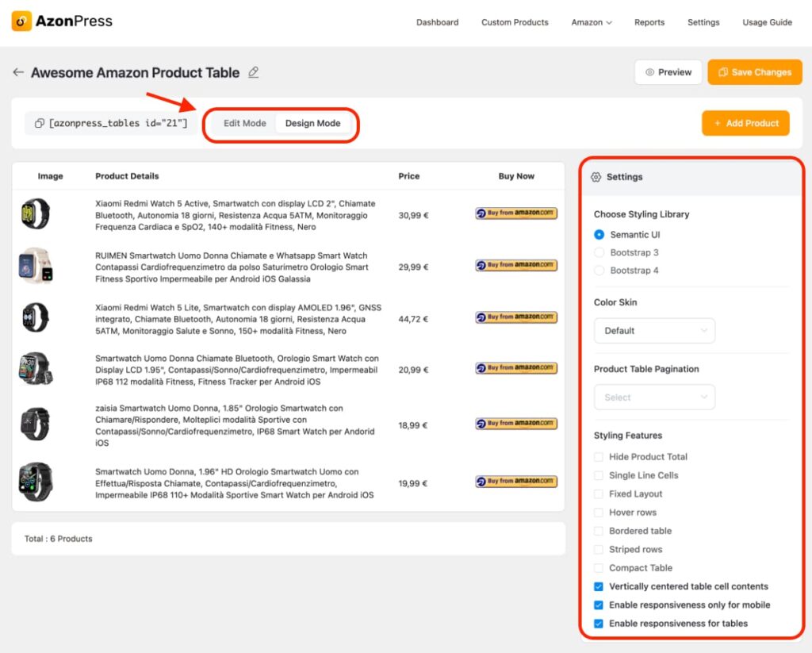This screenshot has height=653, width=812.
Task: Open the zaisia Smartwatch product image
Action: (35, 424)
